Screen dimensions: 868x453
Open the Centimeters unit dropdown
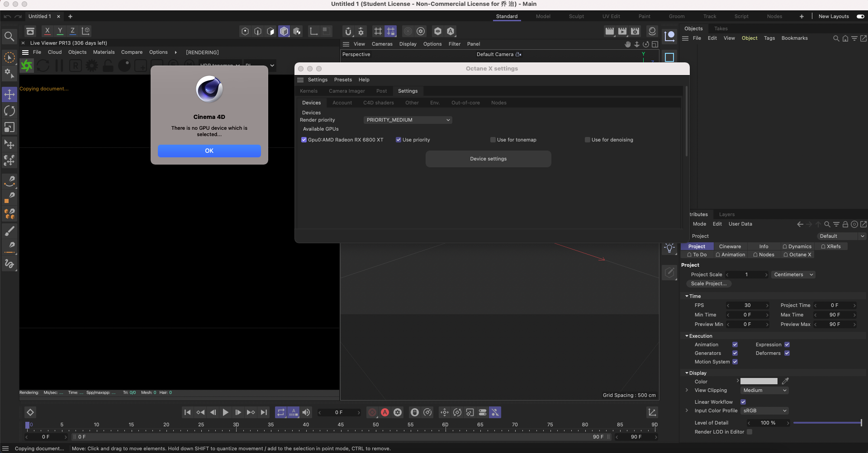(x=793, y=274)
